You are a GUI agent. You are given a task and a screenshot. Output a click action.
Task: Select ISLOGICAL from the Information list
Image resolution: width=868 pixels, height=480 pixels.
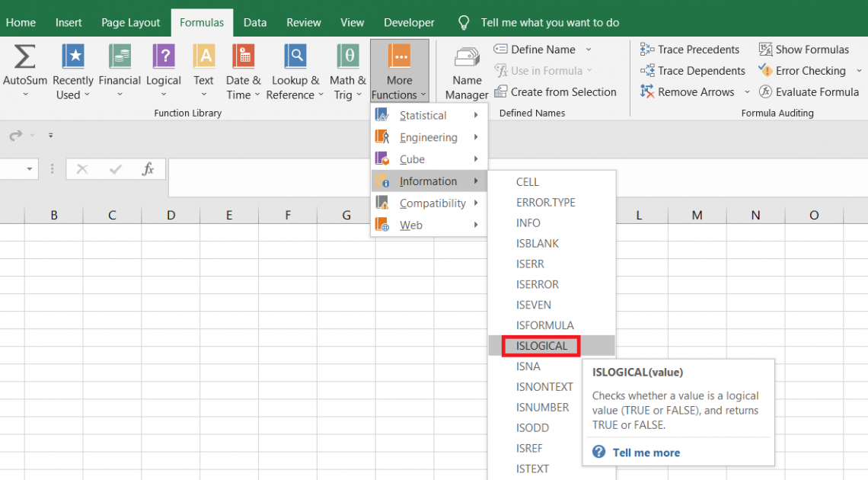tap(541, 346)
